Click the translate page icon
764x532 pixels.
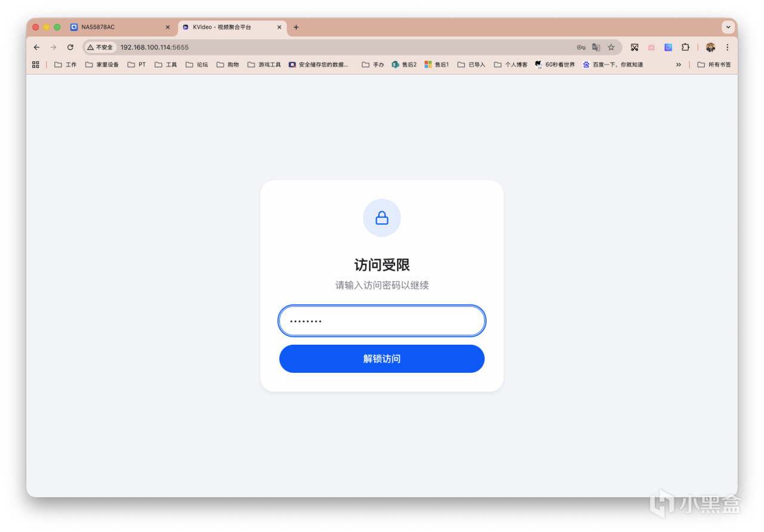click(x=596, y=47)
